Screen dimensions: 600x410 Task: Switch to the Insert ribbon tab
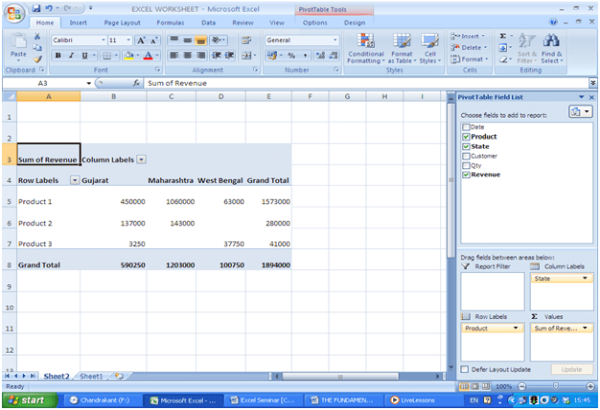point(78,22)
